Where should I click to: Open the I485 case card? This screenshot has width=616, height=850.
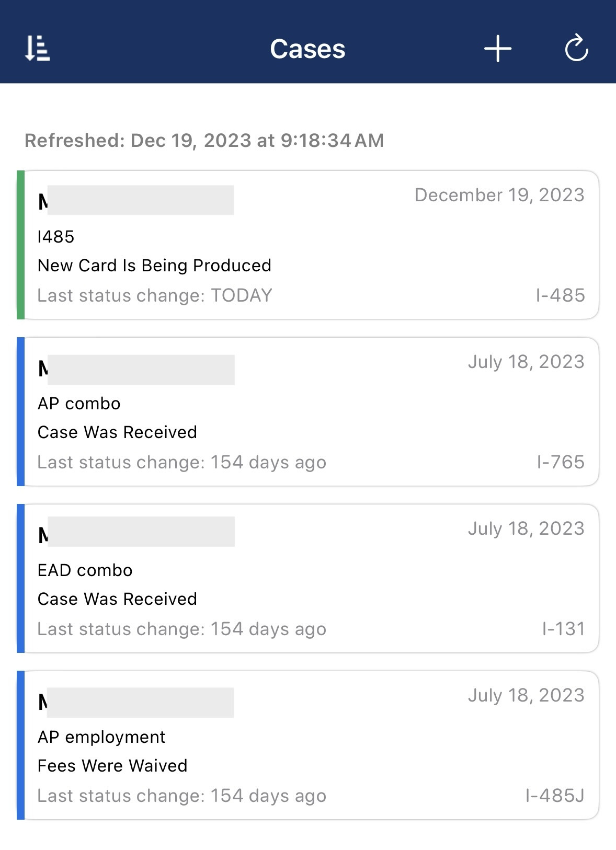[x=308, y=245]
